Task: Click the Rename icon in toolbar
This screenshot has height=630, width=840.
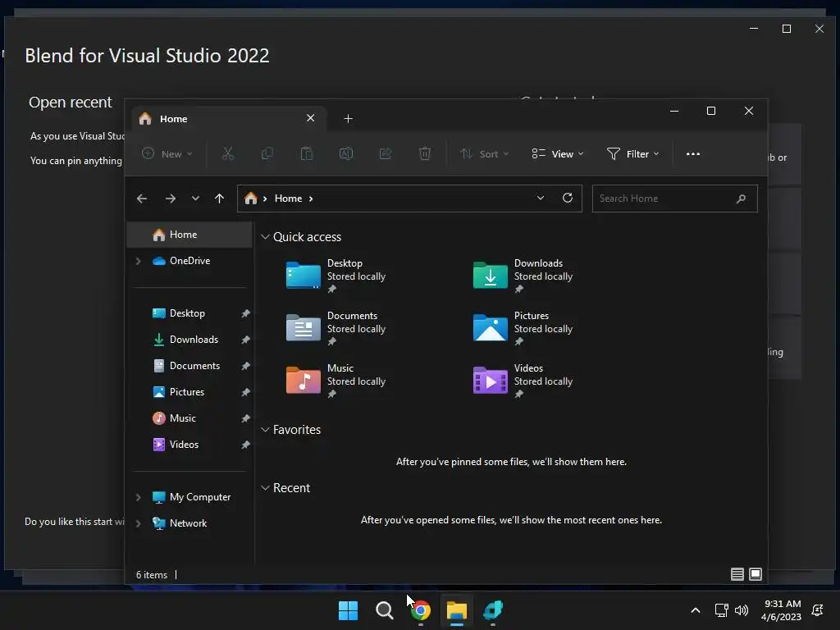Action: point(346,153)
